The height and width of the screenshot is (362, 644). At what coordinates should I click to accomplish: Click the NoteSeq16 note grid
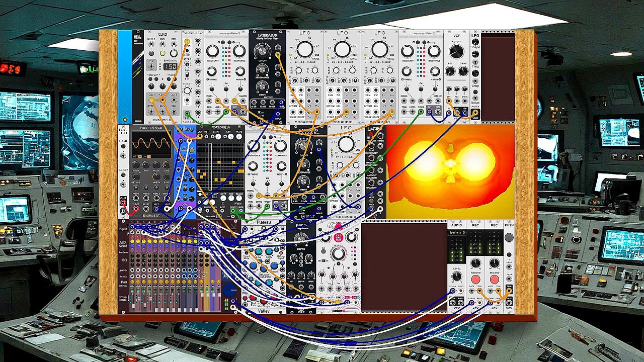(x=220, y=167)
